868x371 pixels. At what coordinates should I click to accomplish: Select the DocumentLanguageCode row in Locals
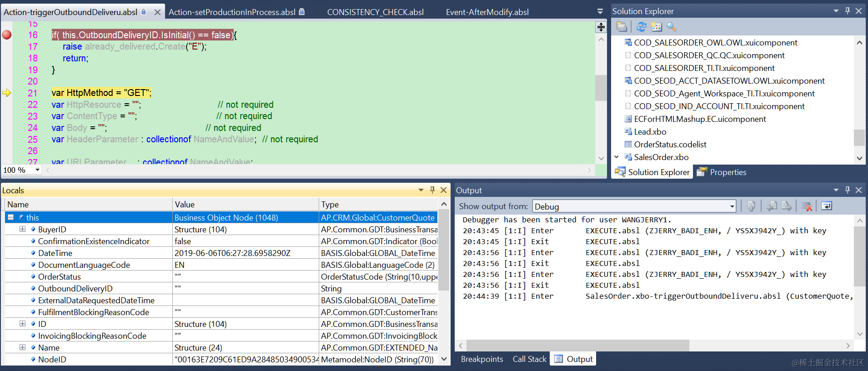pyautogui.click(x=221, y=265)
